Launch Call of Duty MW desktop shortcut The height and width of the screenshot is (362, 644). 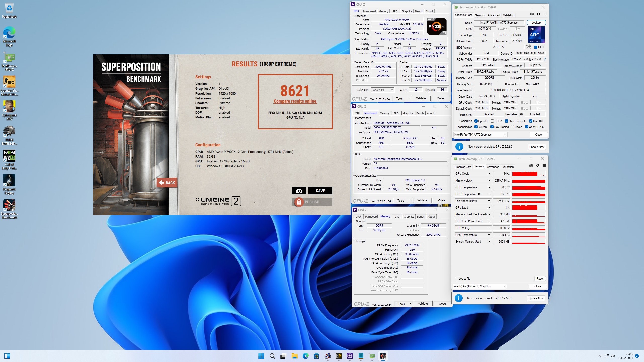tap(9, 160)
